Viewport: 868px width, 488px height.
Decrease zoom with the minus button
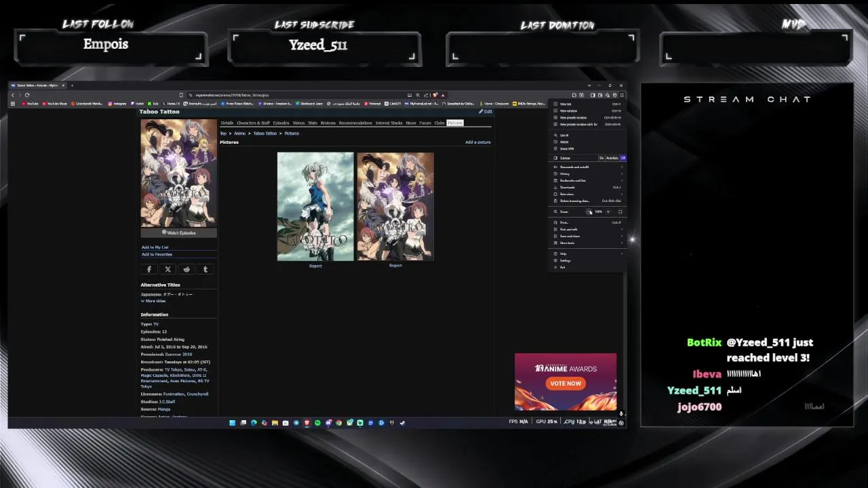click(x=589, y=211)
